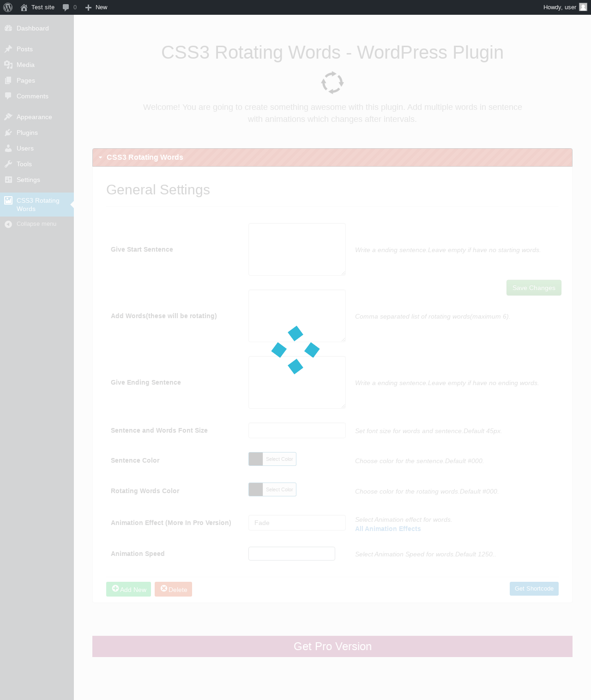Open Media library menu
Viewport: 591px width, 700px height.
[37, 65]
